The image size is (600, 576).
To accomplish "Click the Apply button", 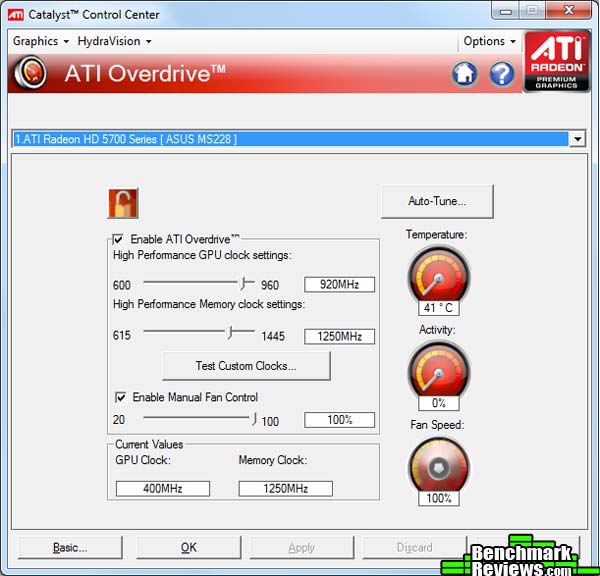I will 302,547.
